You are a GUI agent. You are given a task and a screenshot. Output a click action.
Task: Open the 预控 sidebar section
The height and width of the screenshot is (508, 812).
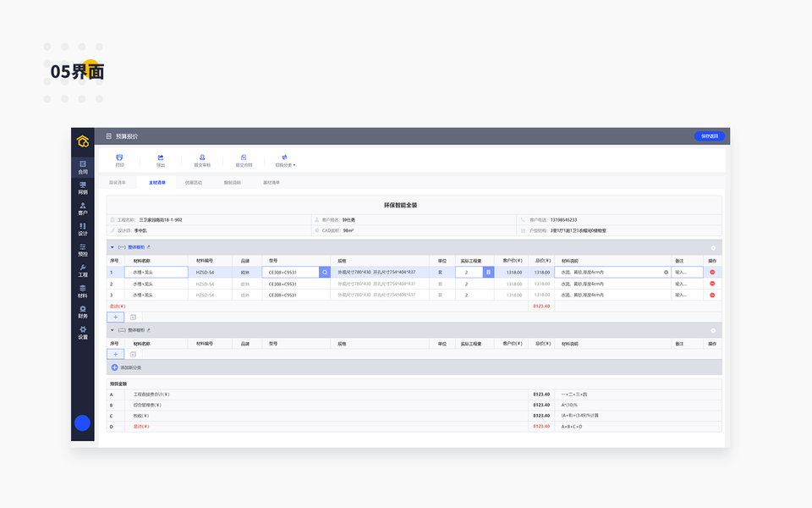pyautogui.click(x=83, y=251)
